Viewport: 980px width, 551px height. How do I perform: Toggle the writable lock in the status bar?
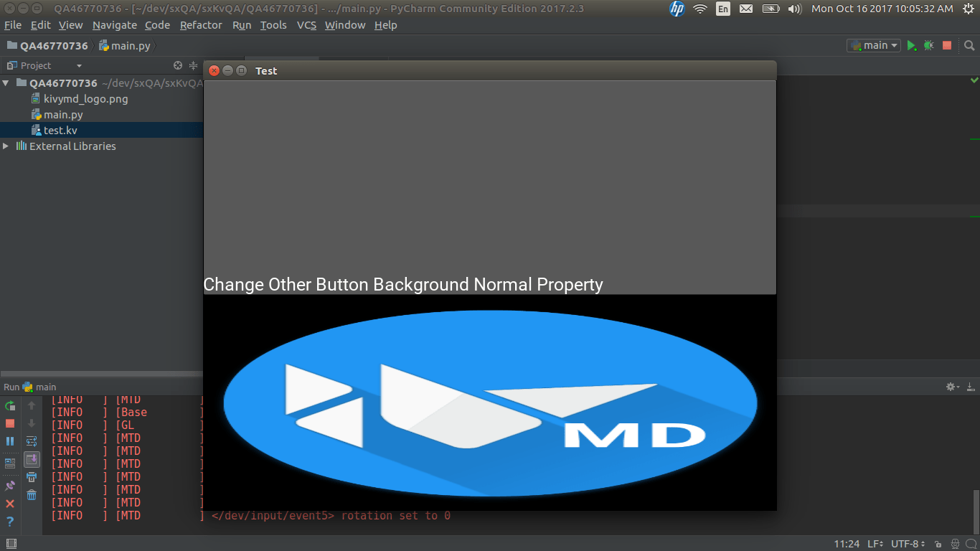[x=938, y=543]
